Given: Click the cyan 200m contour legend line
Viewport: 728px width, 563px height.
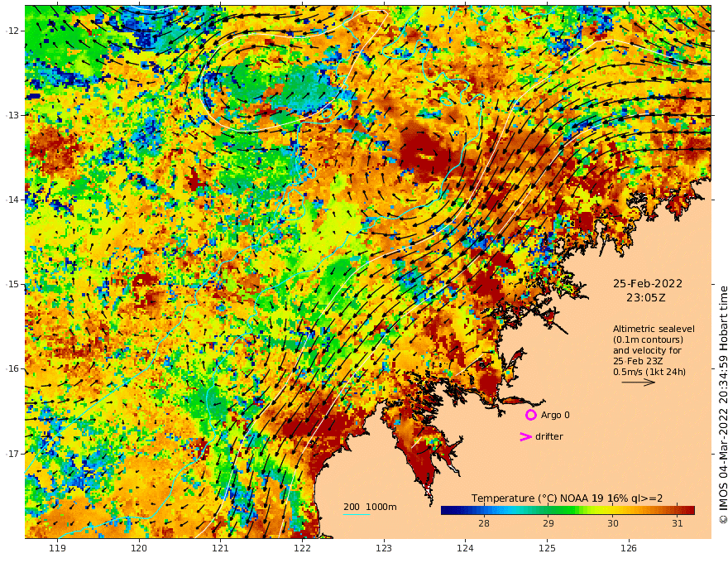Looking at the screenshot, I should point(357,514).
